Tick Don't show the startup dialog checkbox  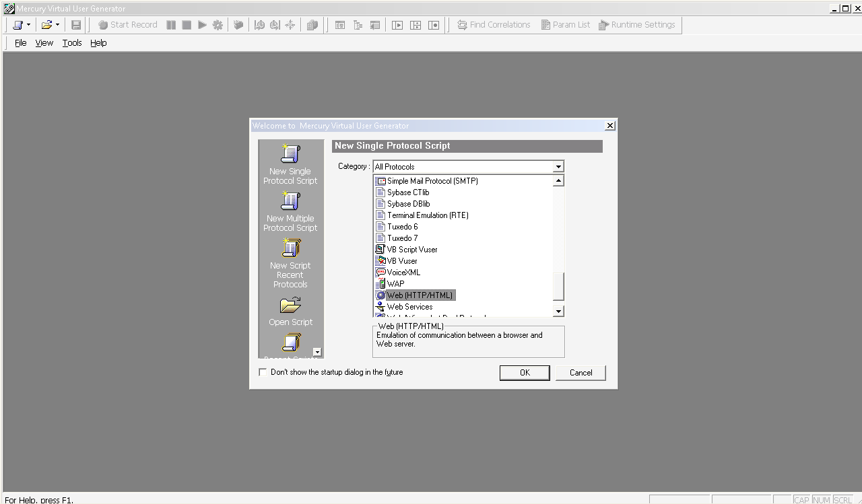(263, 372)
